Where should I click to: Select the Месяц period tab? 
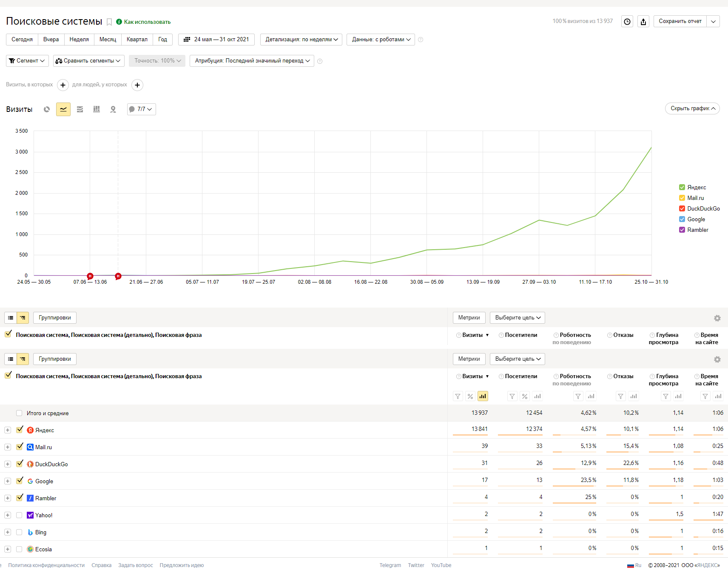coord(108,40)
